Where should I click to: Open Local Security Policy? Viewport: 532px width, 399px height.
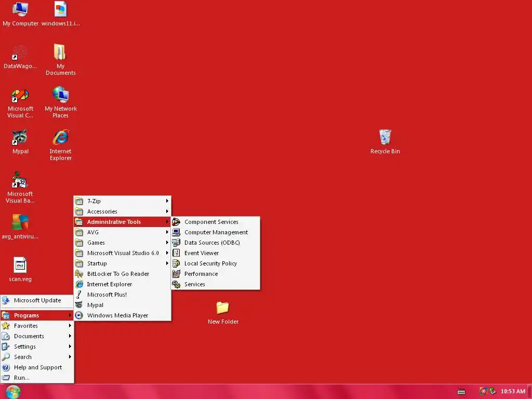pos(216,263)
